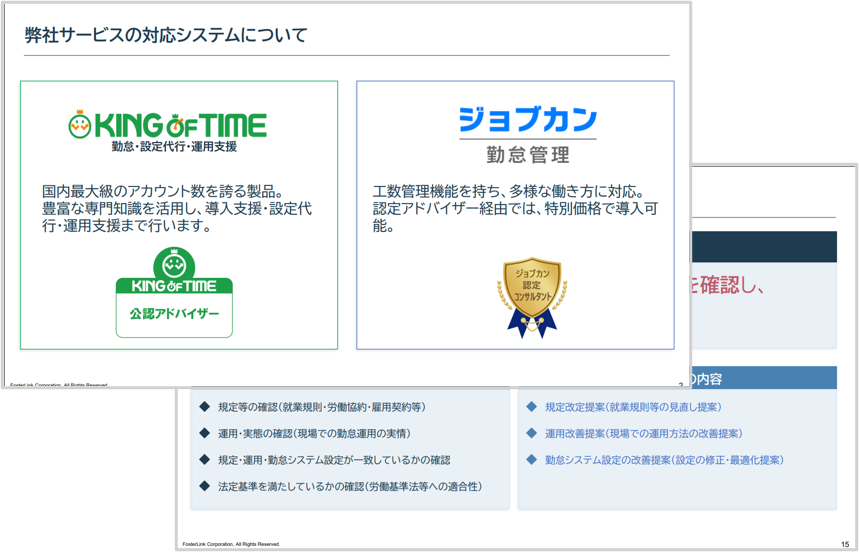859x552 pixels.
Task: Click the ジョブカン logo
Action: (x=528, y=120)
